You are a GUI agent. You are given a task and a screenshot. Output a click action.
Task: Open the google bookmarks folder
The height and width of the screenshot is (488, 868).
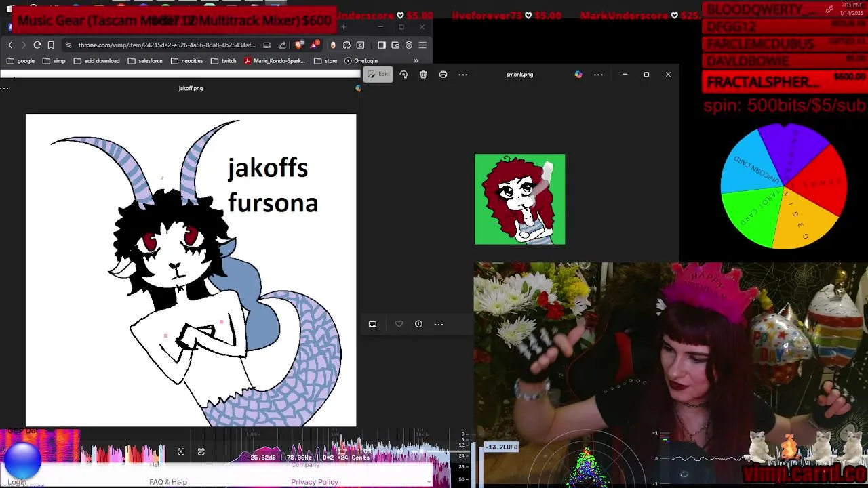pos(20,61)
